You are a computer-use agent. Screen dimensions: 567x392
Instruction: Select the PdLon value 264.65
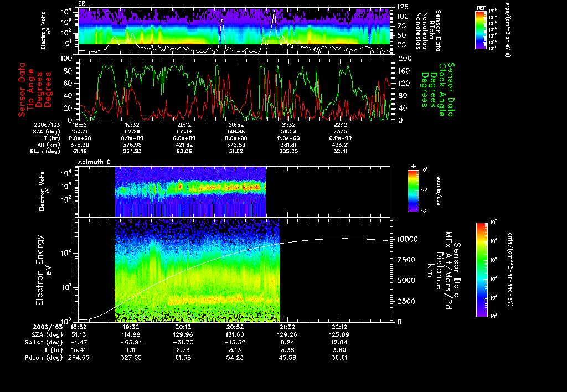coord(79,357)
